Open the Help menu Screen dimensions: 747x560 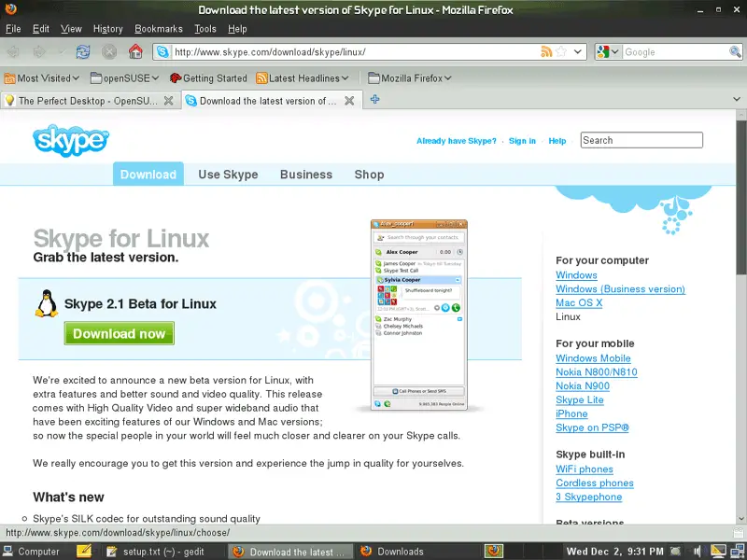(237, 29)
